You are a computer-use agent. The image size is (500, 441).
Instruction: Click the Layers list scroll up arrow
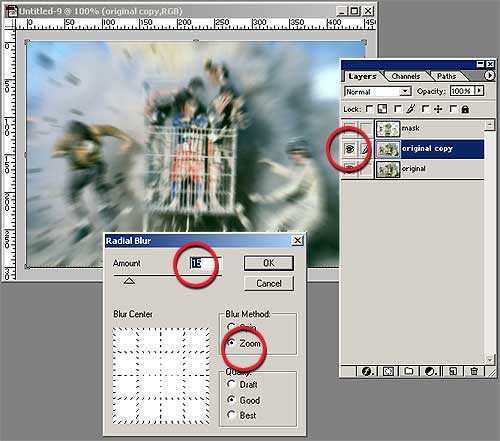489,125
